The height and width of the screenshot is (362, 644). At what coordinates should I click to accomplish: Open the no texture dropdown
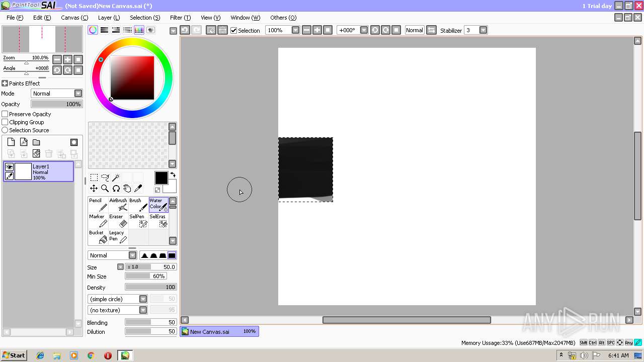[x=118, y=310]
